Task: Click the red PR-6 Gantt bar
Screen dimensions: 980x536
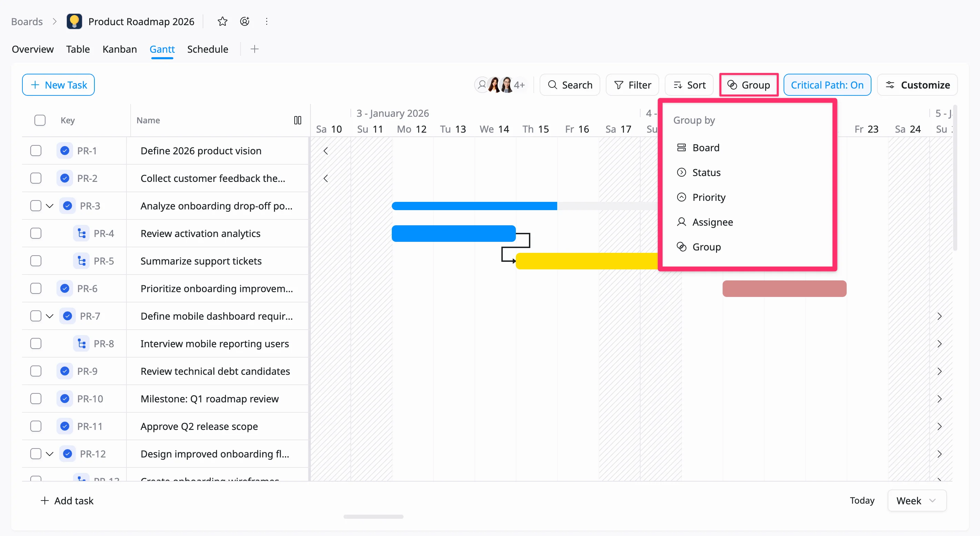Action: (785, 289)
